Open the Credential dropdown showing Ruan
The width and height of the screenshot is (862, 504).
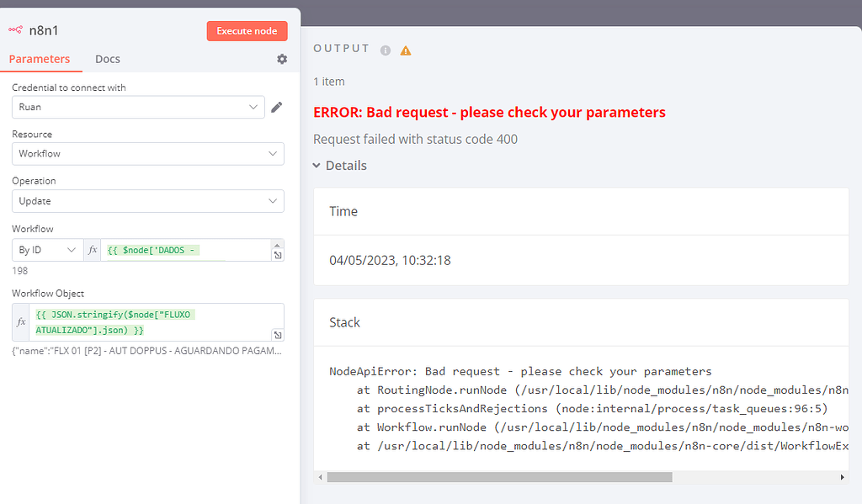click(x=138, y=107)
